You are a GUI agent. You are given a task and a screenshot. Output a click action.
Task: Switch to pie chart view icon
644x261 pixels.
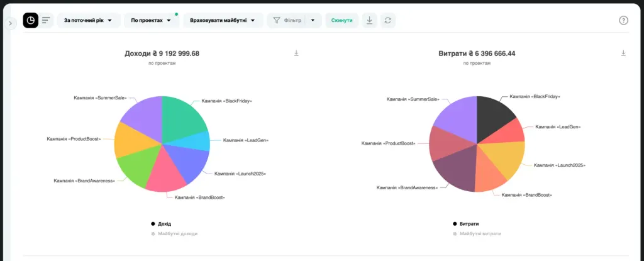pos(30,20)
